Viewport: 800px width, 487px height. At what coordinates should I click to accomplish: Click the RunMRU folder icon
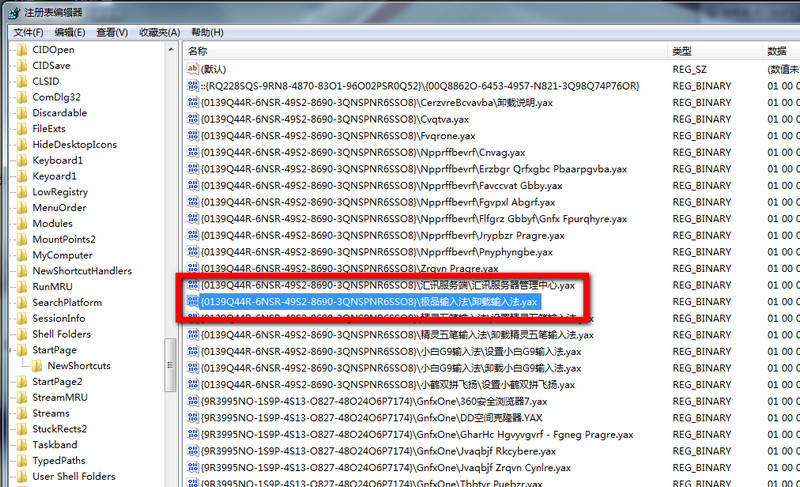[x=22, y=287]
